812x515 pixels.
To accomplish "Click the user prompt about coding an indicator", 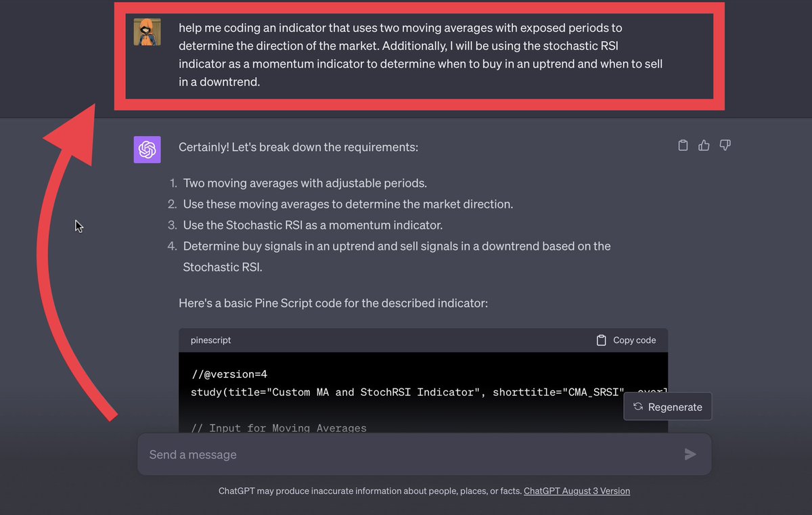I will [420, 55].
